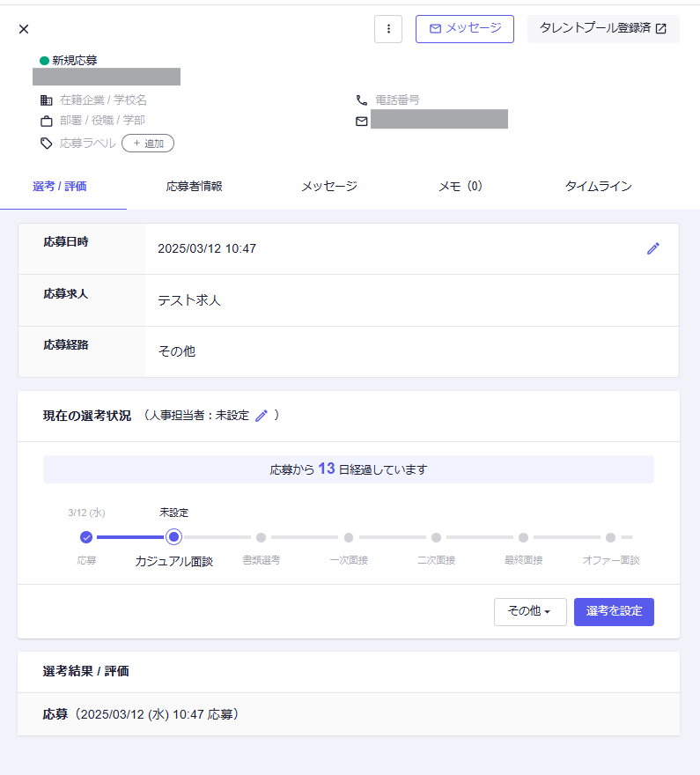
Task: Open タレントプール登録済 external link
Action: point(603,29)
